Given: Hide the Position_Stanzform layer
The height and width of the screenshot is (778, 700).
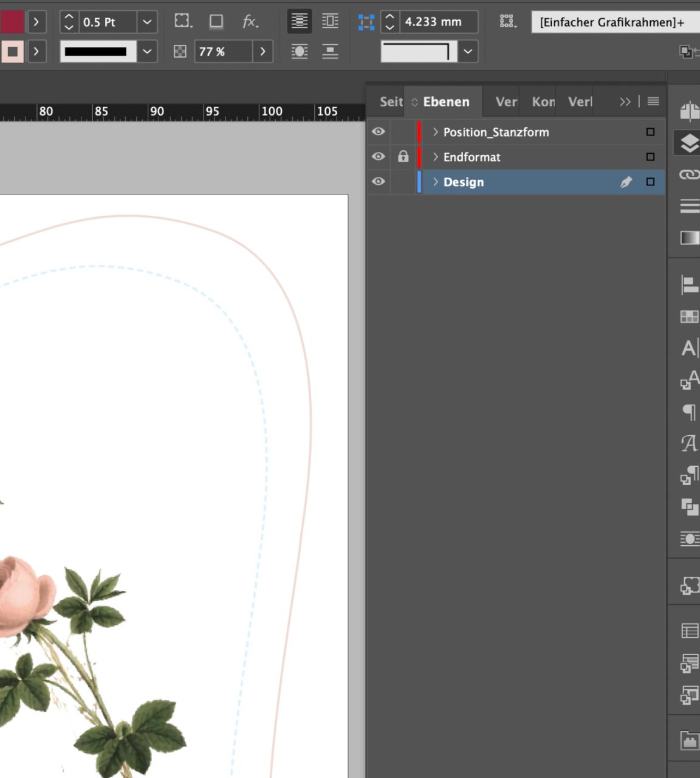Looking at the screenshot, I should pos(379,132).
